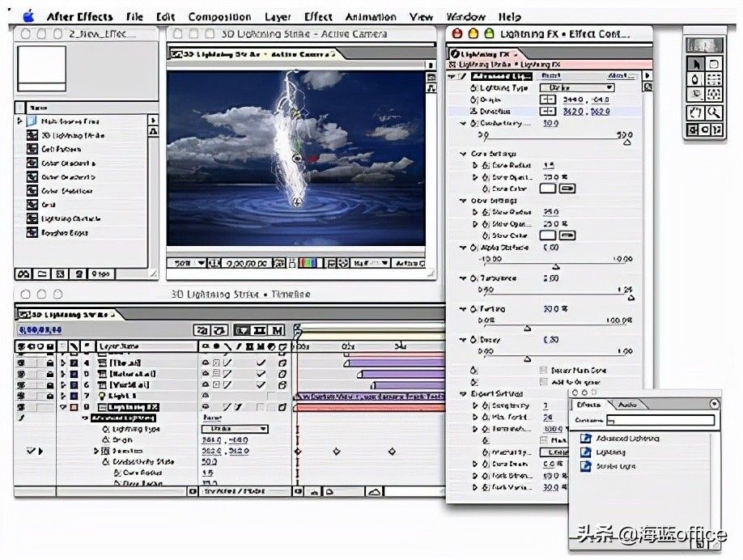This screenshot has width=743, height=560.
Task: Expand the Core Radius property
Action: [x=475, y=165]
